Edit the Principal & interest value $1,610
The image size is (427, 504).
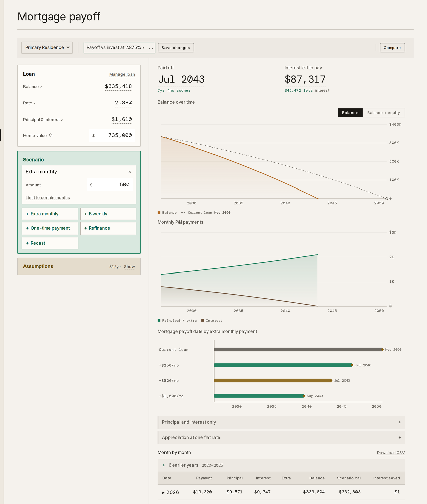pyautogui.click(x=122, y=119)
